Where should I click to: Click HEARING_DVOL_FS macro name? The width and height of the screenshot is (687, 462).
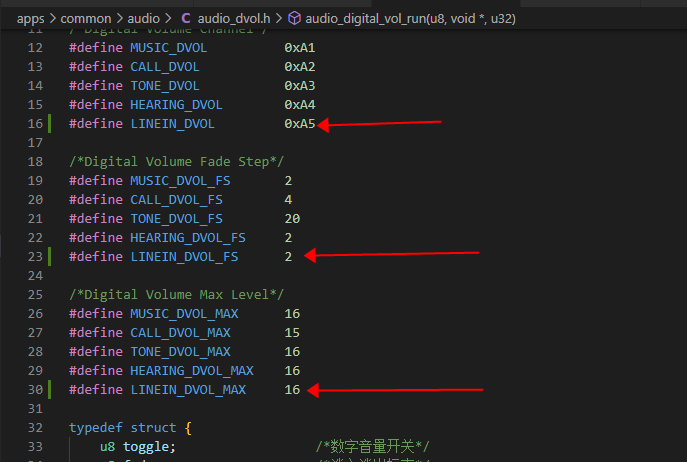(188, 238)
